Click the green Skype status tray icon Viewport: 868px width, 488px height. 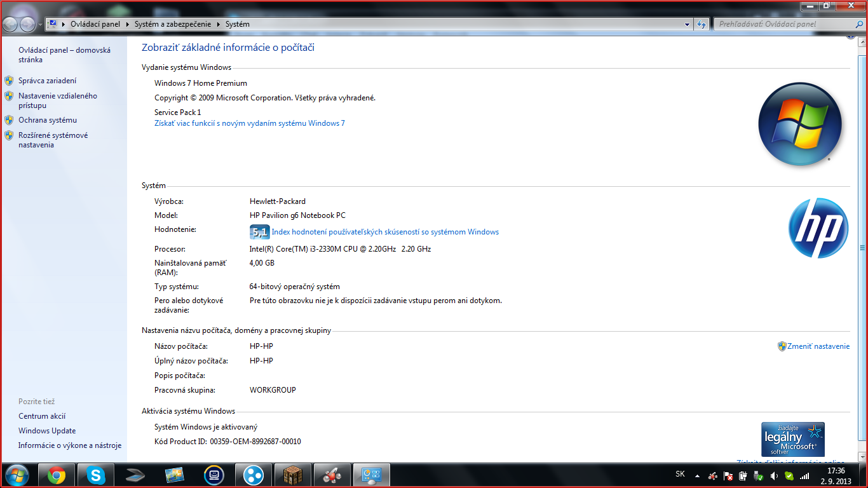789,475
